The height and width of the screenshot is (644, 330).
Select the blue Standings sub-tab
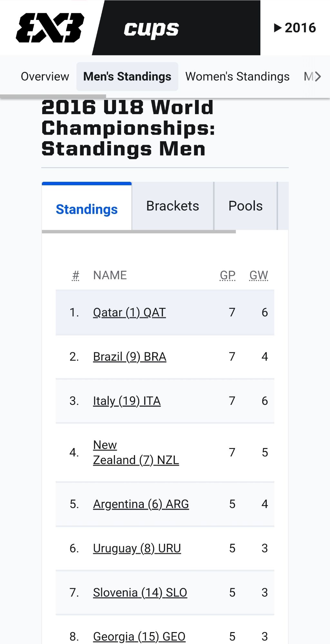pos(87,209)
